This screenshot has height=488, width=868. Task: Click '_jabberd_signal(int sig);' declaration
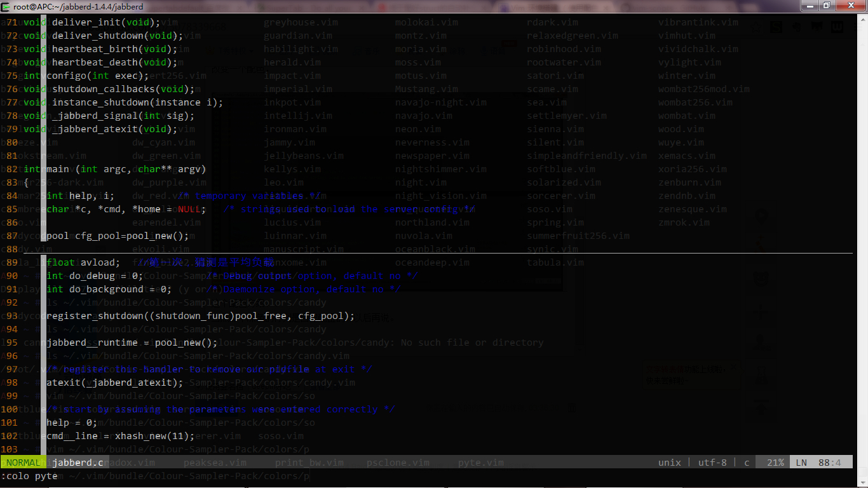(x=123, y=116)
